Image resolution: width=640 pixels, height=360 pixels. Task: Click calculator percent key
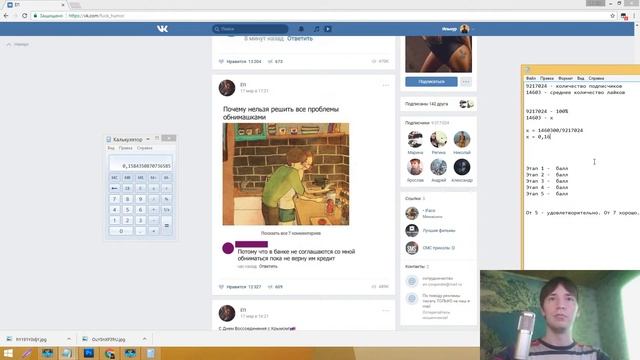pos(167,199)
